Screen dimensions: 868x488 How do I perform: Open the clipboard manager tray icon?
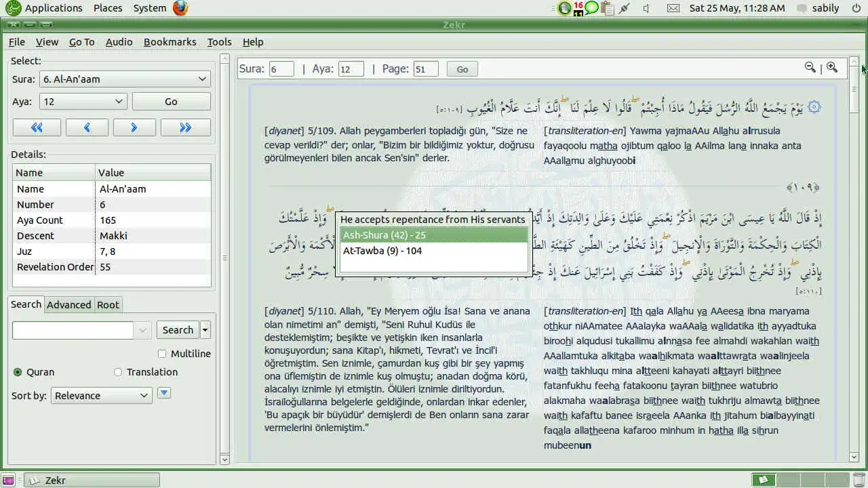pyautogui.click(x=607, y=8)
